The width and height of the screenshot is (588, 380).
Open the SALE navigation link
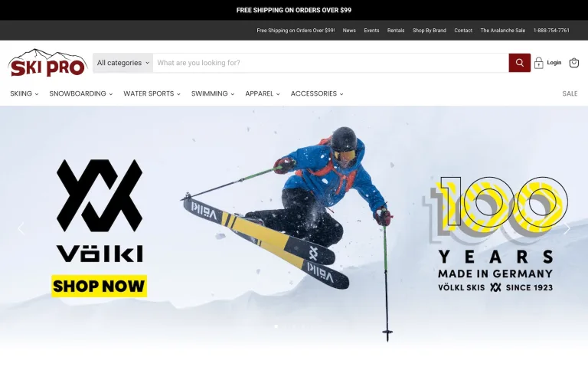(570, 93)
